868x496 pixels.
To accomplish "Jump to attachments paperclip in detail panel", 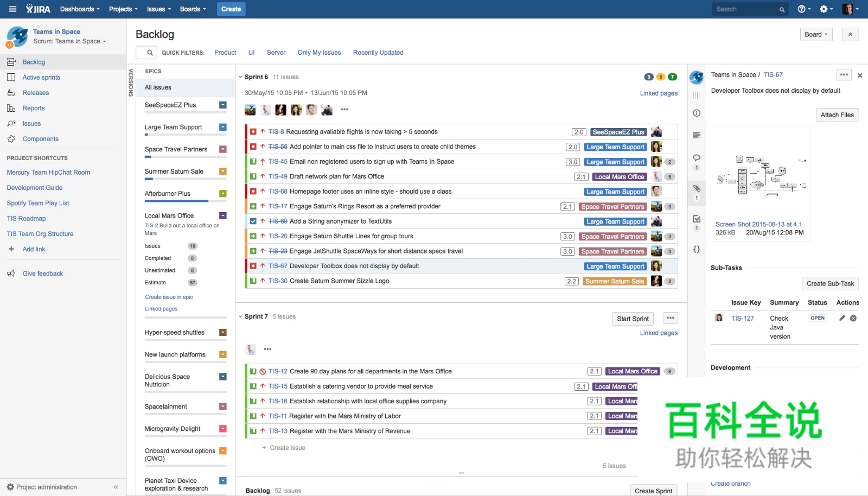I will [697, 188].
